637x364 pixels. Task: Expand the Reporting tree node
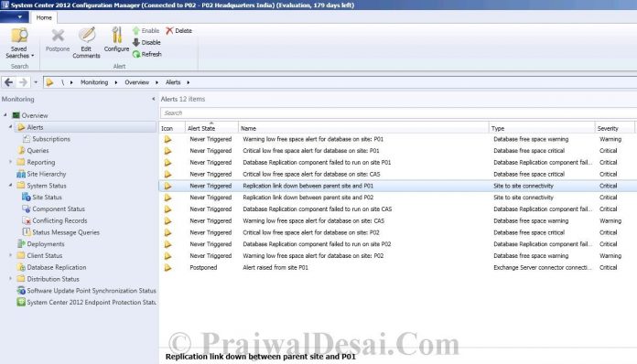[11, 162]
